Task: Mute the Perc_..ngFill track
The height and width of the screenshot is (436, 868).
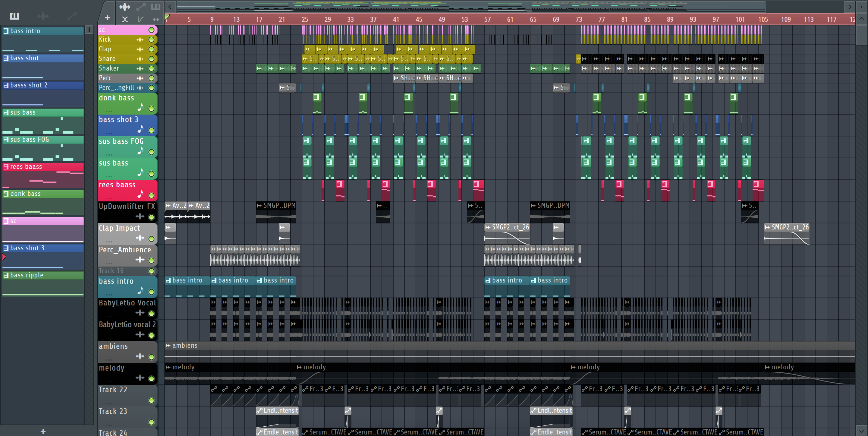Action: click(152, 88)
